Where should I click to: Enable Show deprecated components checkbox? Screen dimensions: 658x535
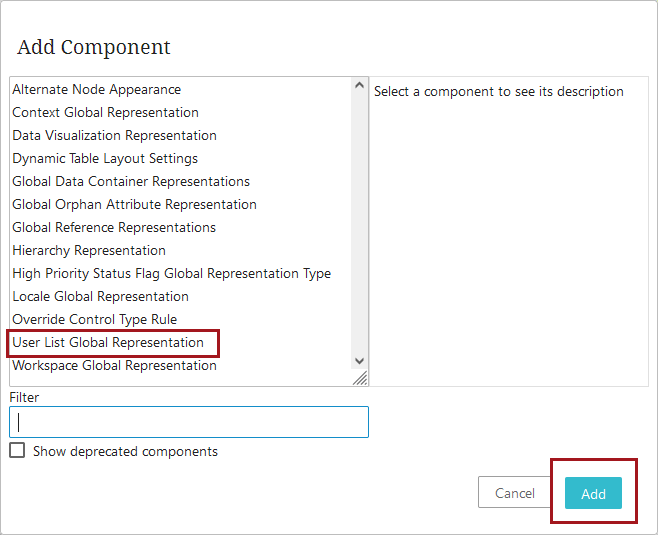tap(17, 451)
